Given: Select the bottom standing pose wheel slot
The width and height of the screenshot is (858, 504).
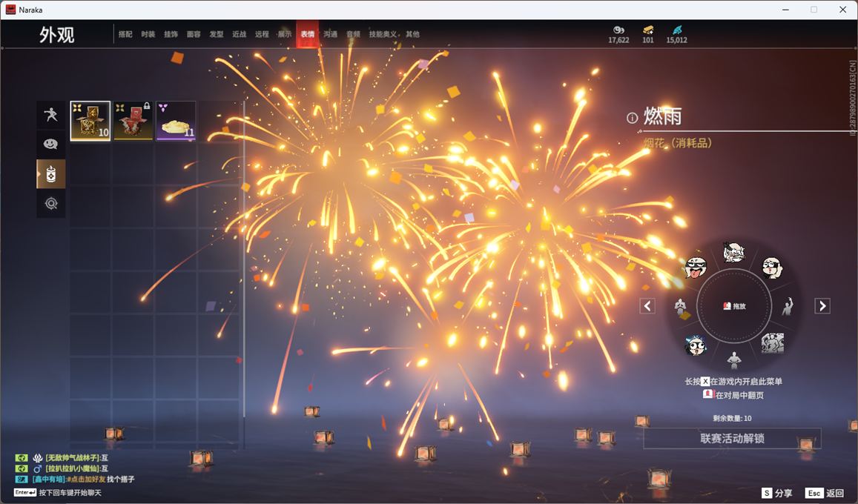Looking at the screenshot, I should tap(734, 360).
